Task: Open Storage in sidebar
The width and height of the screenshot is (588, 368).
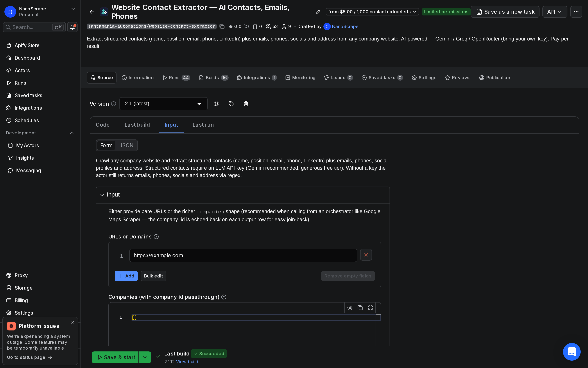Action: pyautogui.click(x=40, y=288)
